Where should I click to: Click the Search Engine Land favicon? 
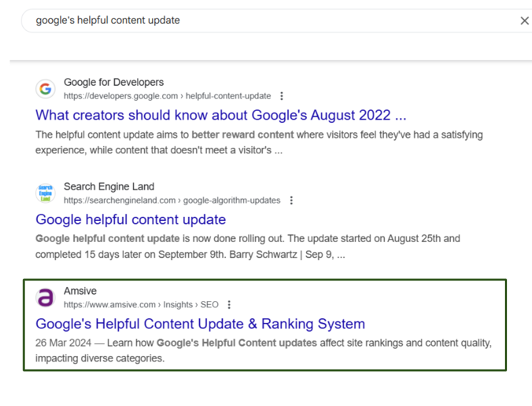(x=45, y=193)
